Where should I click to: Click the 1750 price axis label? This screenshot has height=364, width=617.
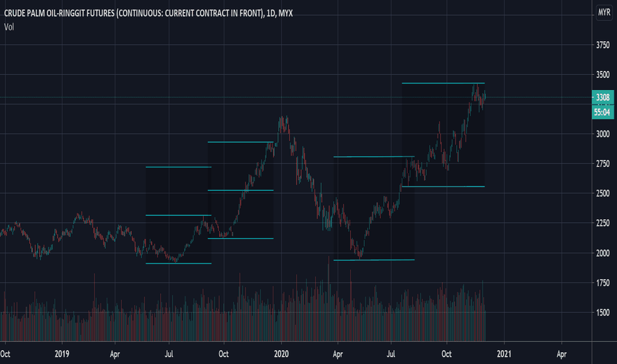pyautogui.click(x=602, y=283)
